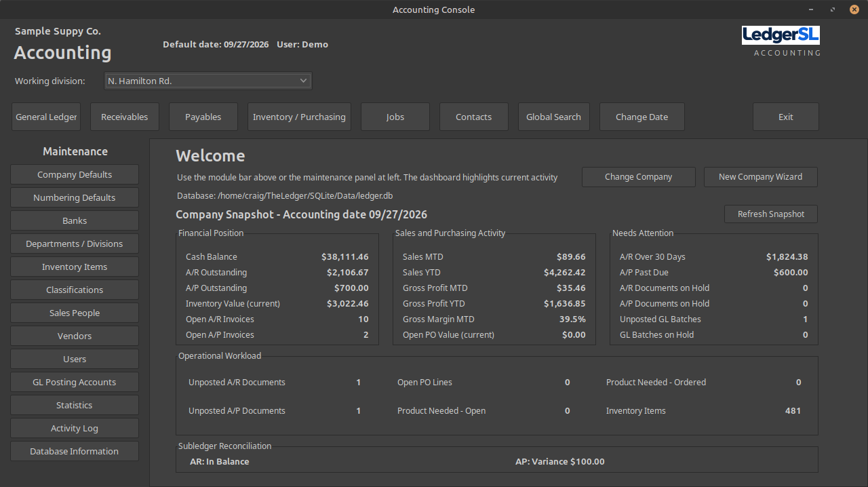Click Gross Margin MTD 39.5%
This screenshot has height=487, width=868.
point(572,319)
